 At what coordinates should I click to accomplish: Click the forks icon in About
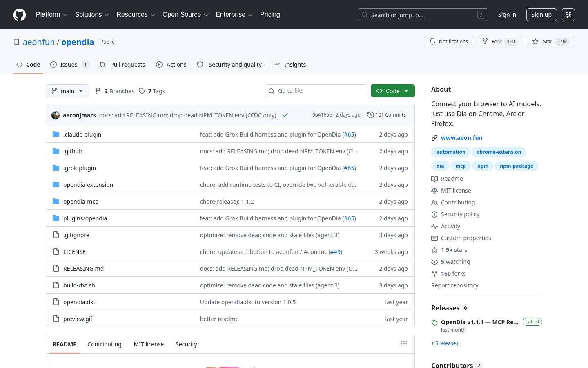(x=434, y=274)
